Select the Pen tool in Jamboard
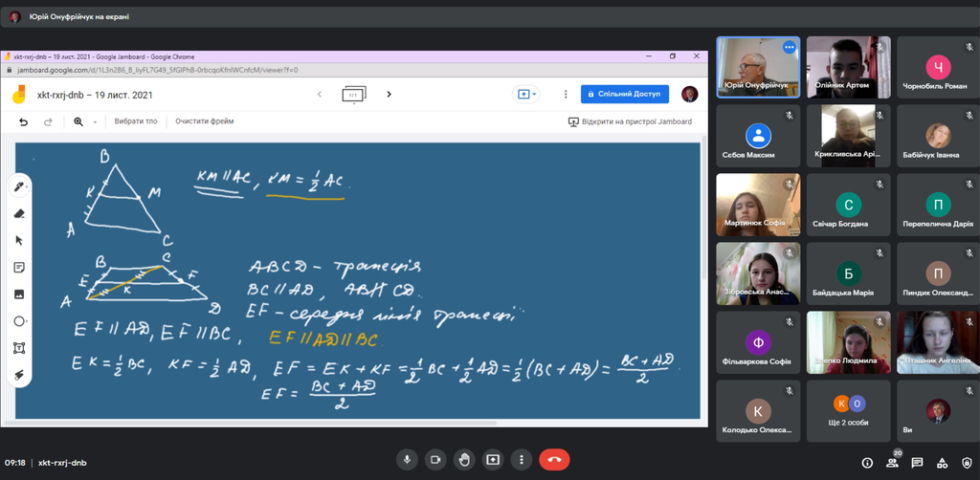 pos(19,186)
